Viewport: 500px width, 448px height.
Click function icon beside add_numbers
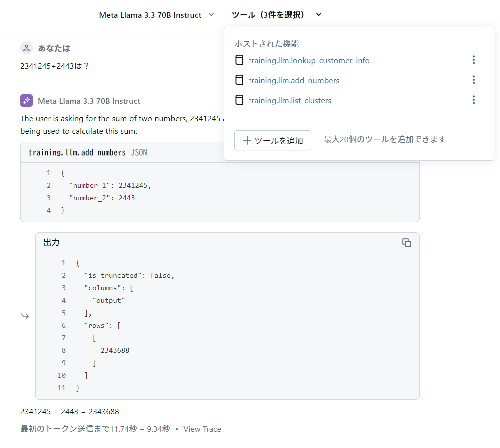coord(239,80)
